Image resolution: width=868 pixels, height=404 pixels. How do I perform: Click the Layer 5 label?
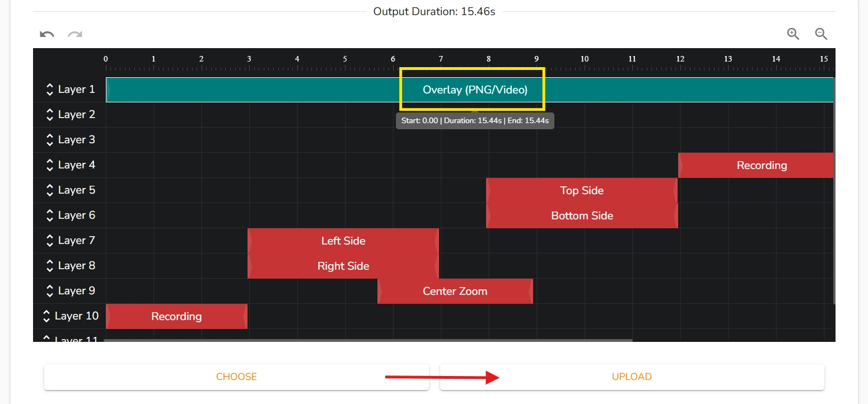77,190
